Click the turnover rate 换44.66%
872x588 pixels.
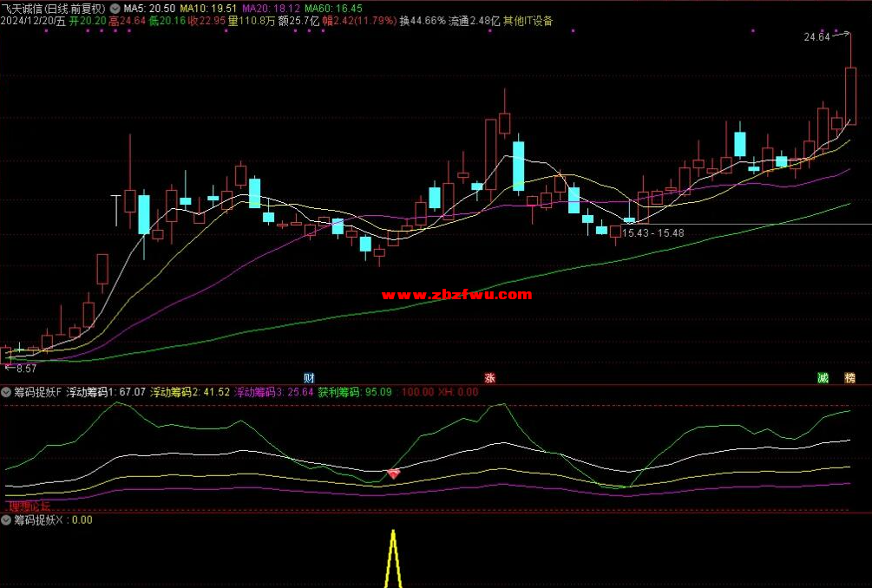[x=422, y=21]
